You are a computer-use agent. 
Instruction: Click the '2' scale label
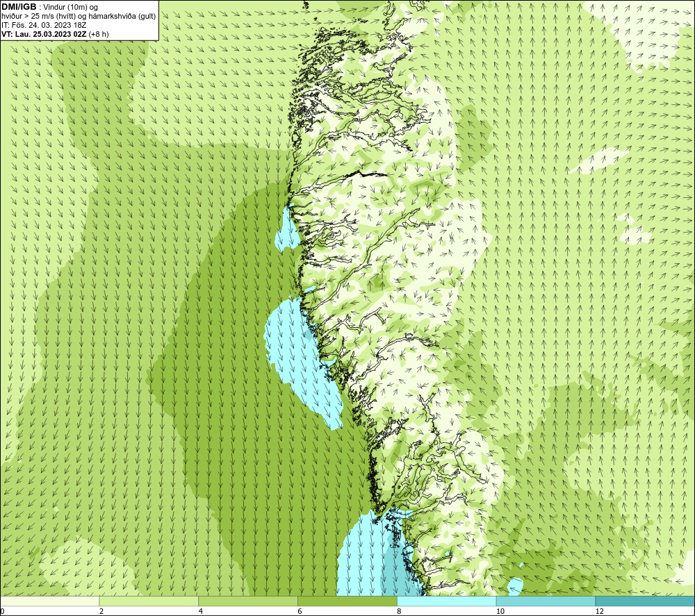coord(101,611)
